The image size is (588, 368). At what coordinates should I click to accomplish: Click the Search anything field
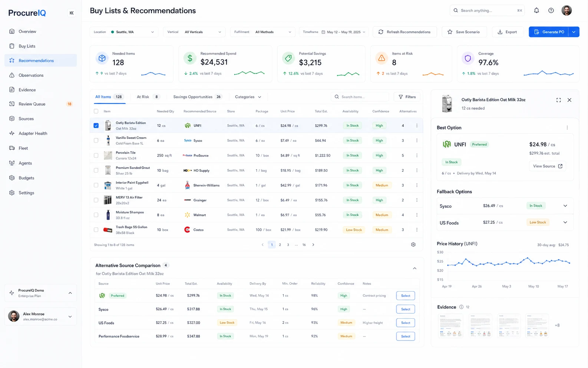[487, 10]
